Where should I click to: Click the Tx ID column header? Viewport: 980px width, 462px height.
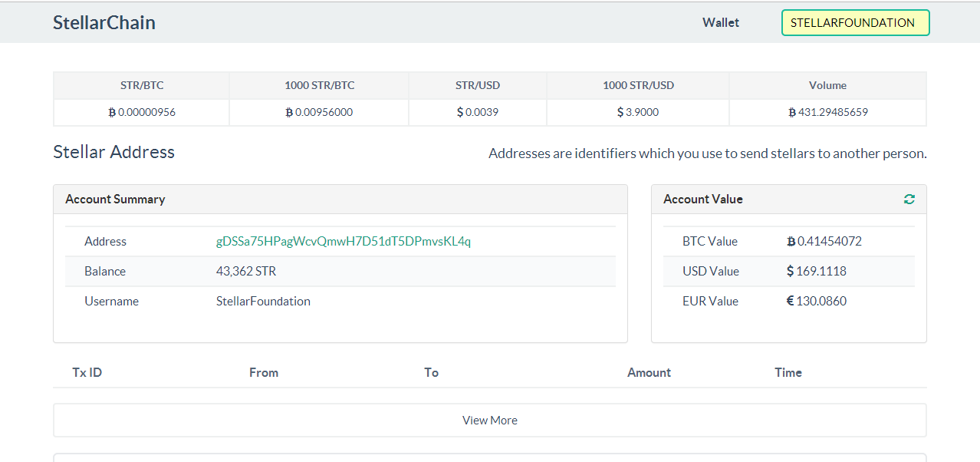point(87,373)
